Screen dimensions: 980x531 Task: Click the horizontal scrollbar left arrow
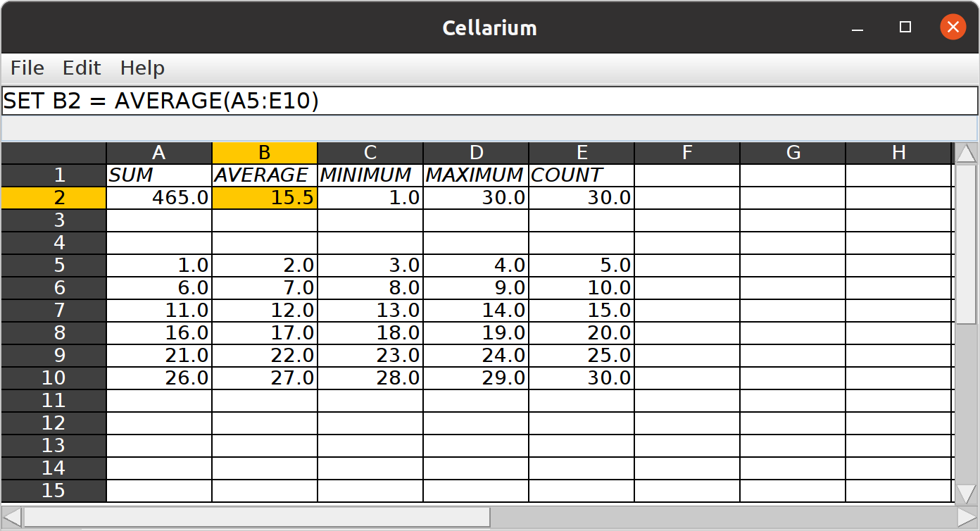click(x=12, y=518)
